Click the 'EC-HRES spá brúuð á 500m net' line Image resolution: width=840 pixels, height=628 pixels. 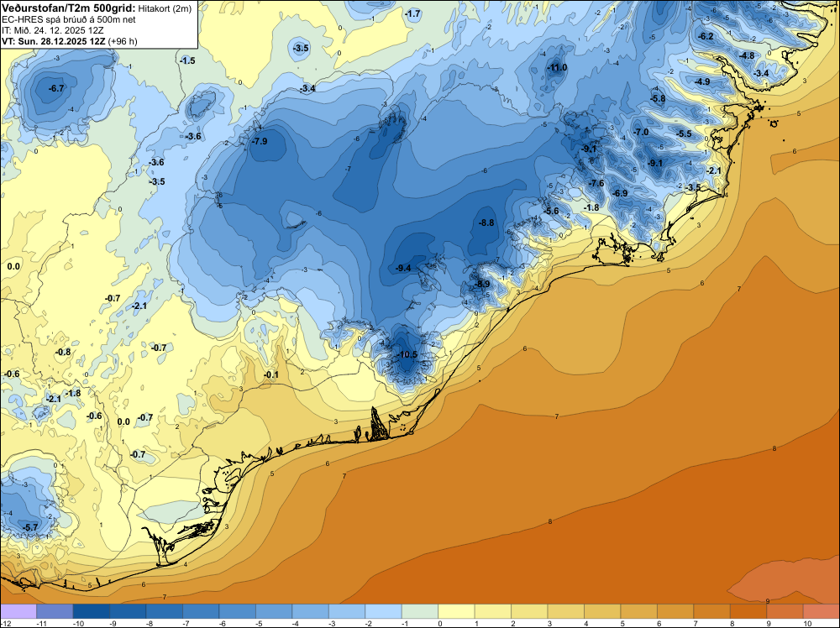click(69, 19)
